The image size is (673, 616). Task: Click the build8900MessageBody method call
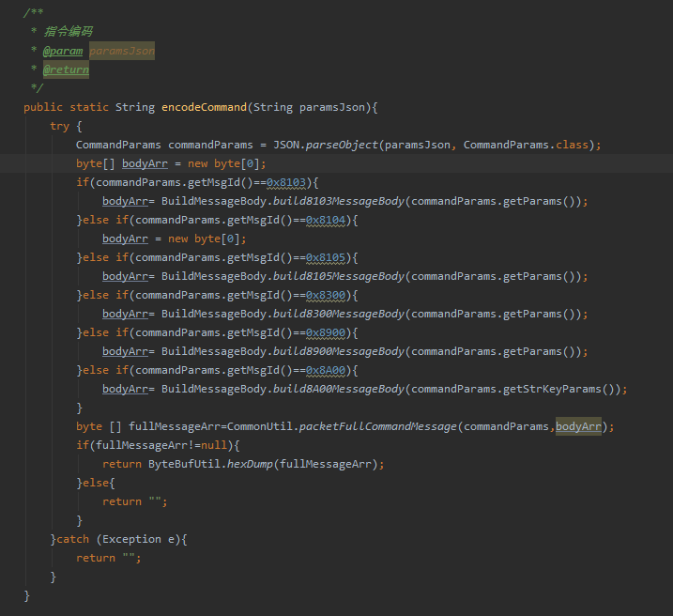pyautogui.click(x=338, y=351)
